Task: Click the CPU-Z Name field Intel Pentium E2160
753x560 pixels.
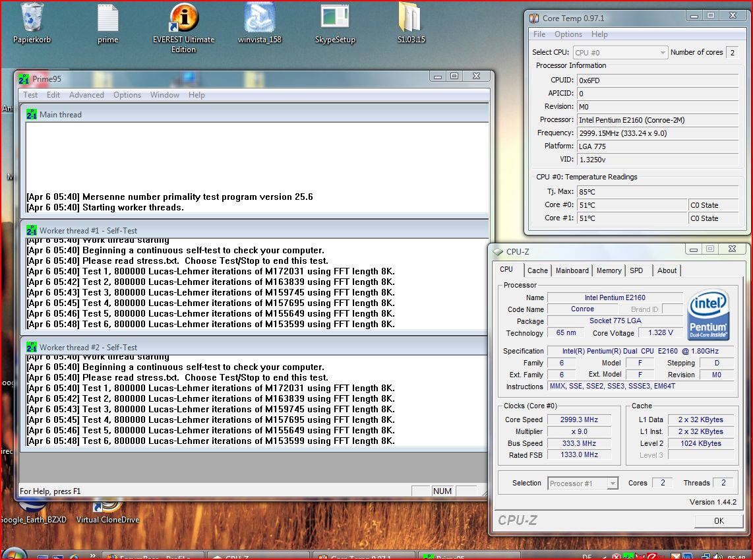Action: pyautogui.click(x=615, y=297)
